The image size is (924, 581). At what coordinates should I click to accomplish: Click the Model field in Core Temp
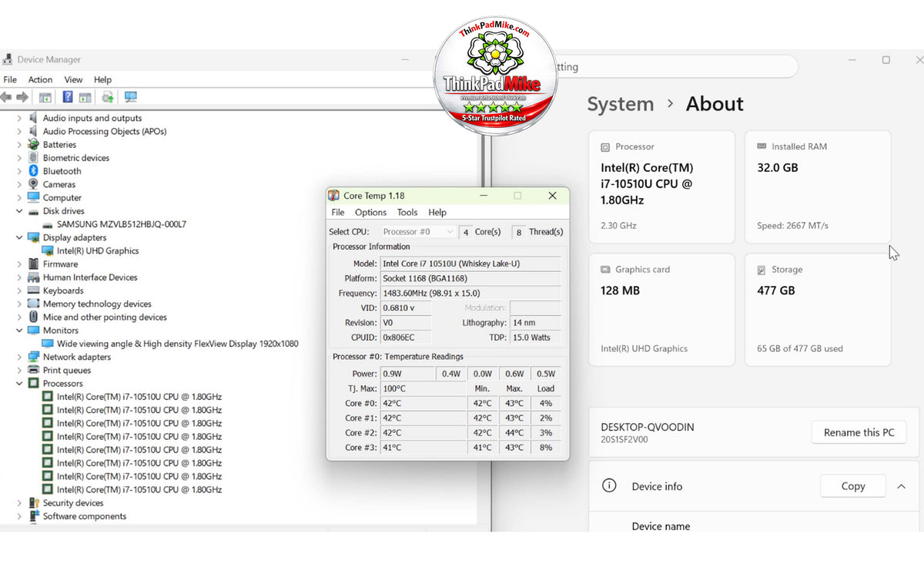pyautogui.click(x=470, y=264)
